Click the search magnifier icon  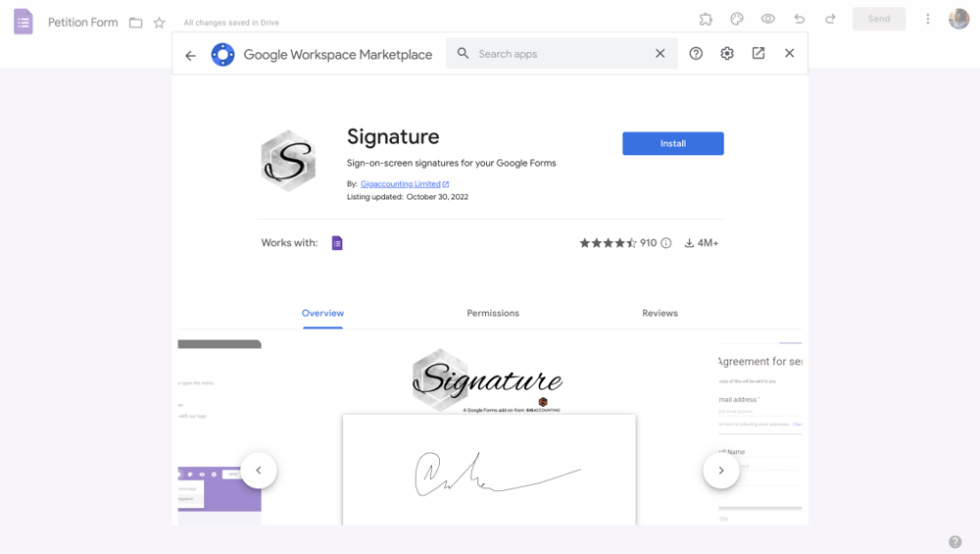click(463, 53)
